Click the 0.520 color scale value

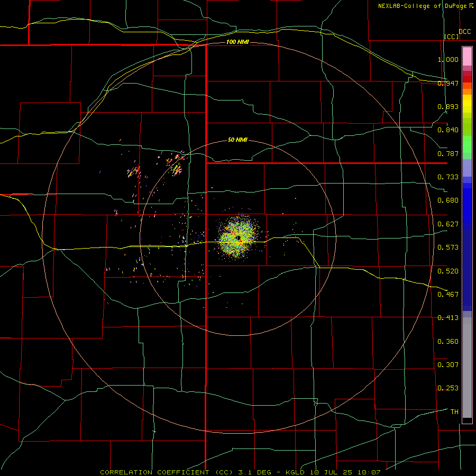click(448, 271)
